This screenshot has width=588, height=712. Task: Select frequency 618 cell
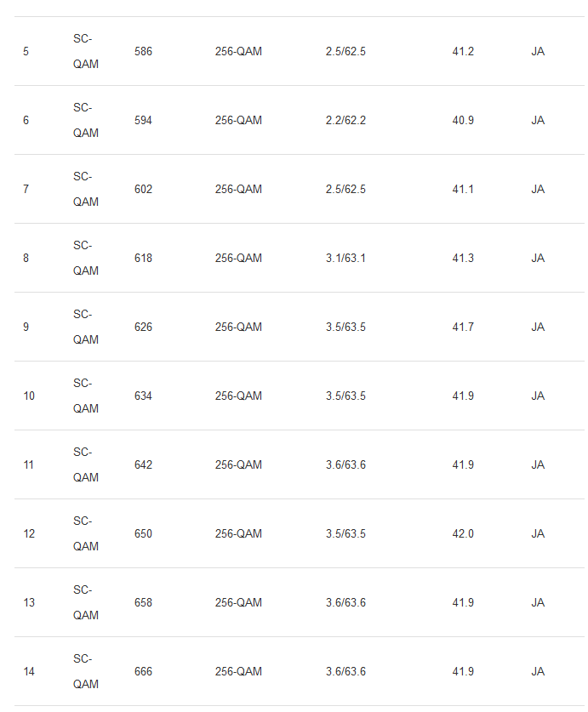pyautogui.click(x=143, y=259)
